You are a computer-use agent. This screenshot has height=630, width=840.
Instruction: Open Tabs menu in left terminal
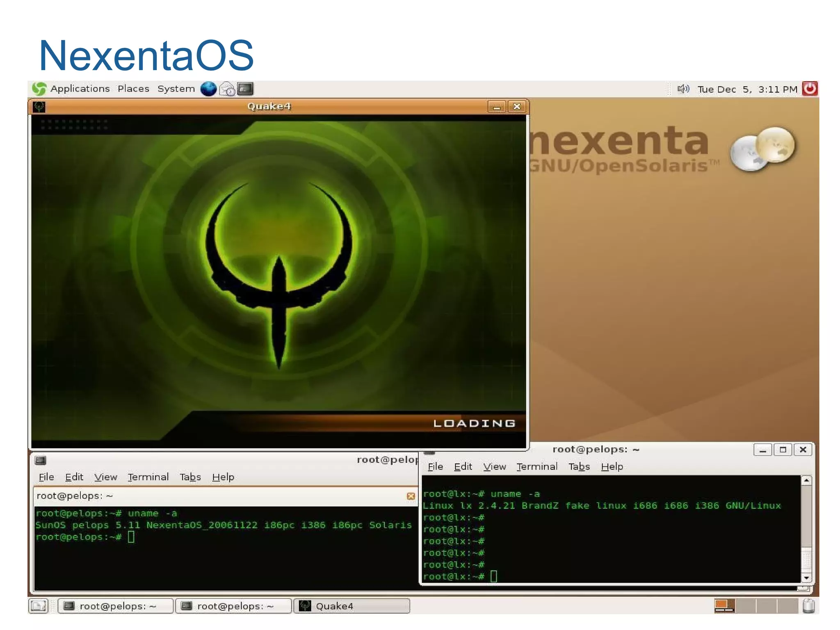coord(190,477)
